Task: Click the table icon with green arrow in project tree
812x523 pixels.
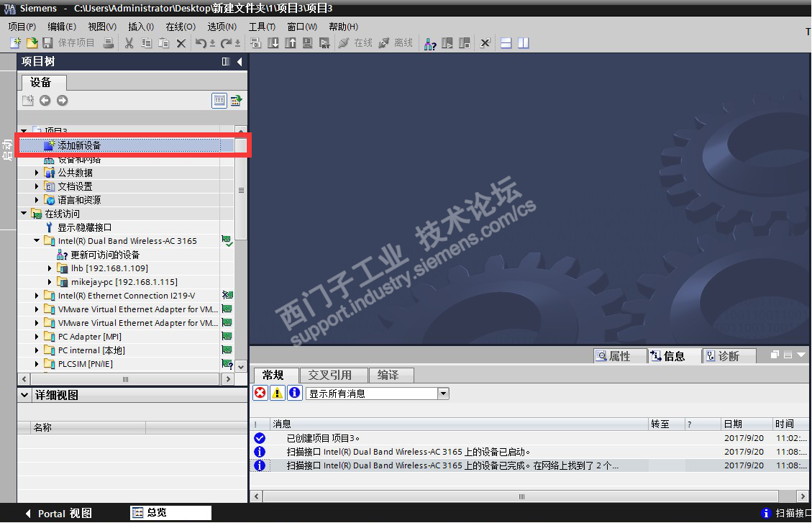Action: pyautogui.click(x=236, y=101)
